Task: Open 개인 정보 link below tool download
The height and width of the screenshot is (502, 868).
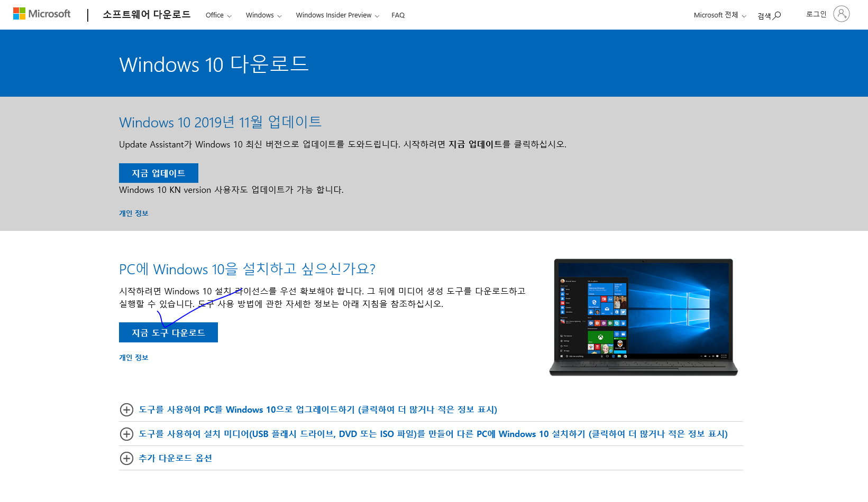Action: click(134, 358)
